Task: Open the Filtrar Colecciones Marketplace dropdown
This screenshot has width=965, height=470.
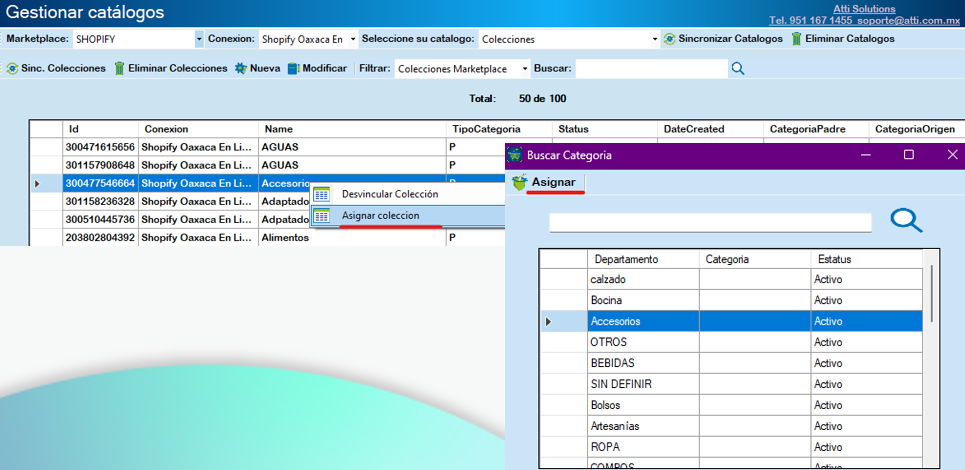Action: tap(524, 69)
